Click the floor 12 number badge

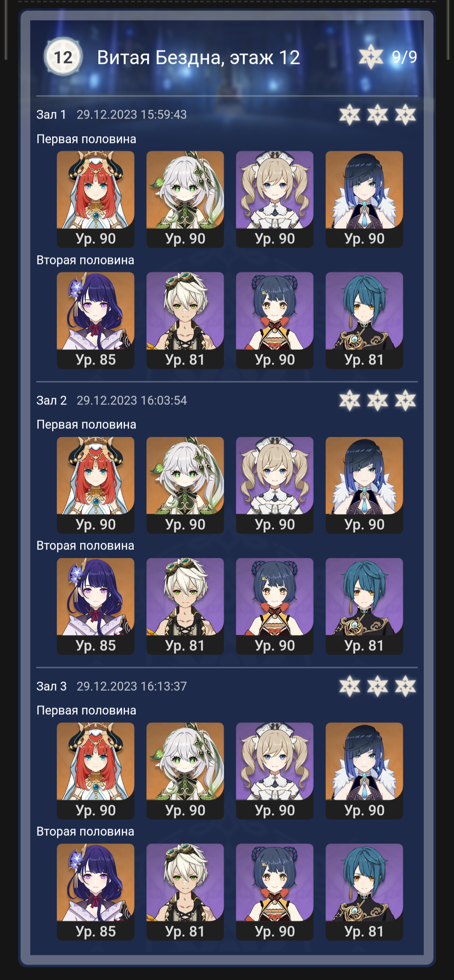coord(63,57)
